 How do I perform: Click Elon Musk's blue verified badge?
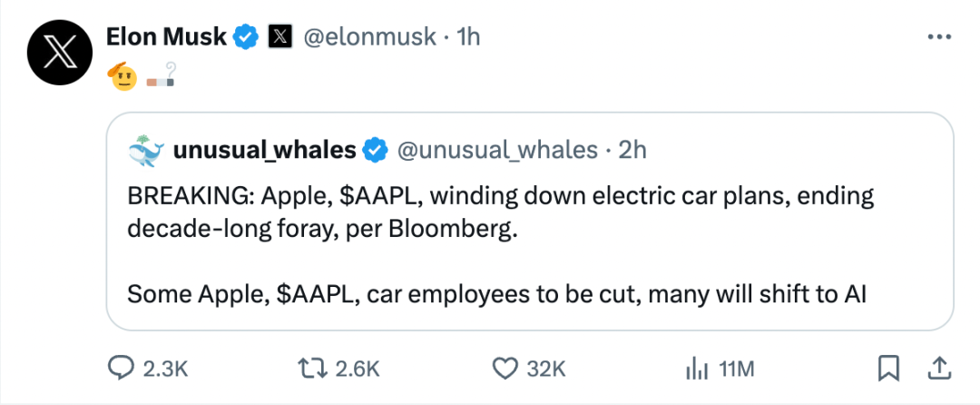[x=245, y=37]
